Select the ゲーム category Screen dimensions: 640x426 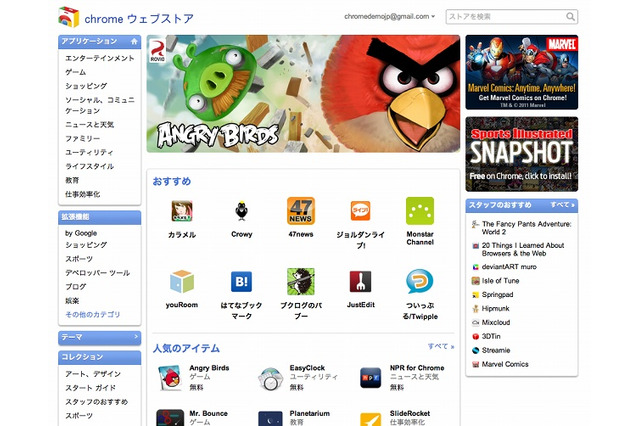tap(76, 72)
